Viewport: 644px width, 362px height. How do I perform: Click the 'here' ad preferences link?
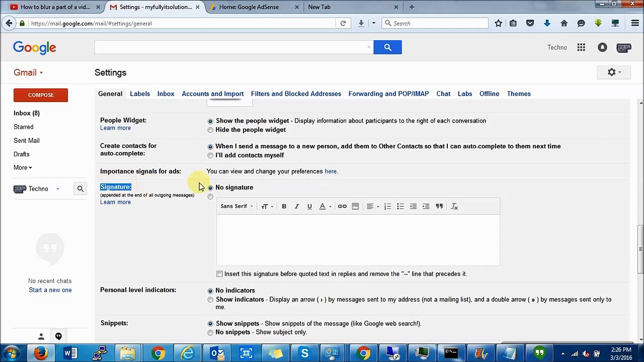pyautogui.click(x=331, y=171)
